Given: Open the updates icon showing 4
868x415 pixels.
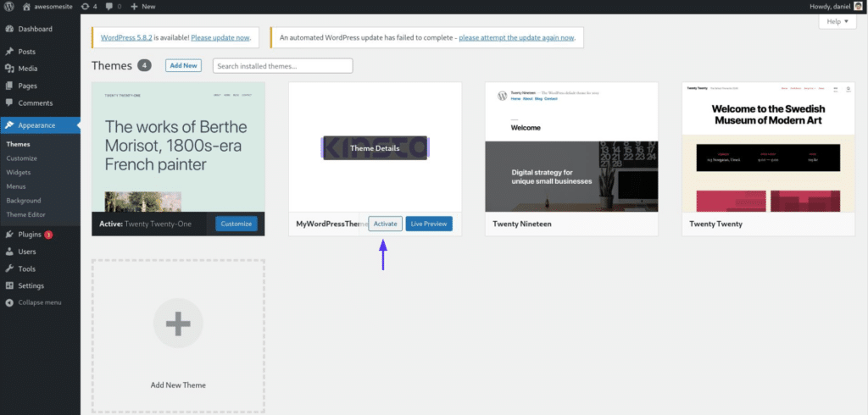Looking at the screenshot, I should coord(88,7).
